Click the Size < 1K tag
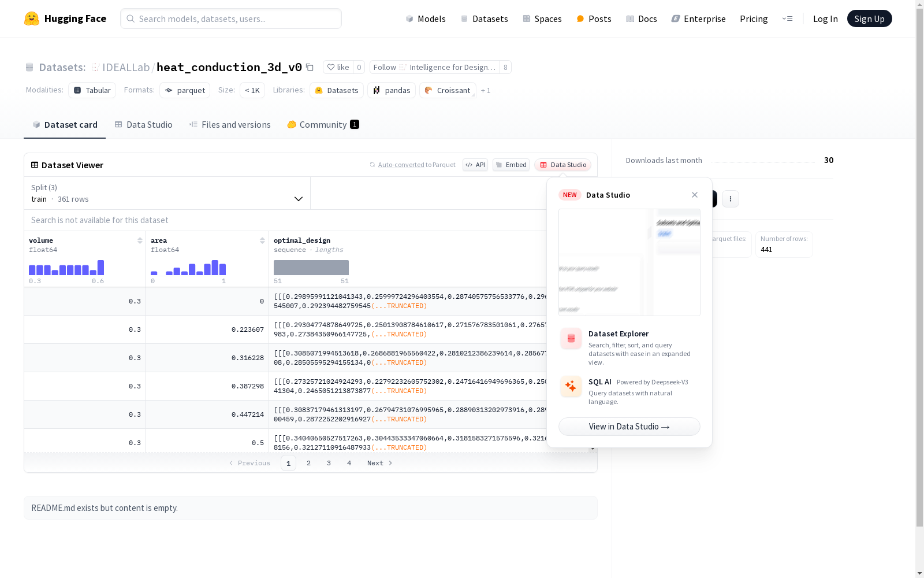Image resolution: width=924 pixels, height=578 pixels. coord(252,90)
